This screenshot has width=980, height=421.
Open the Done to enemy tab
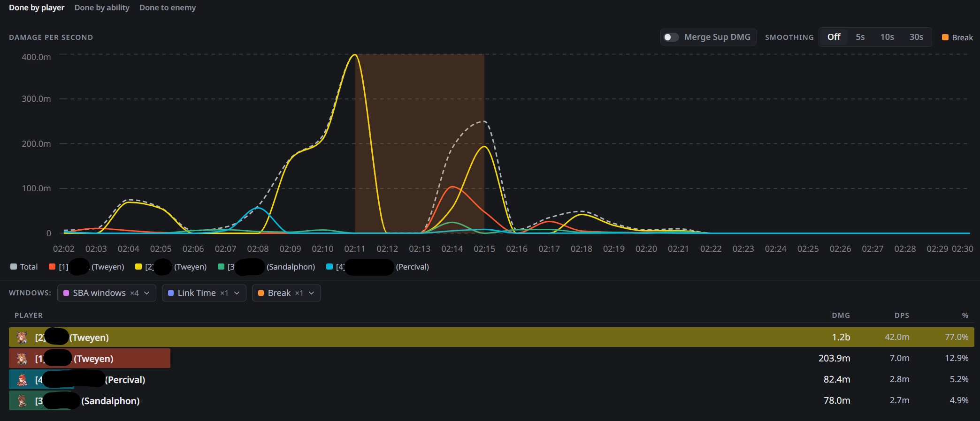(x=168, y=8)
